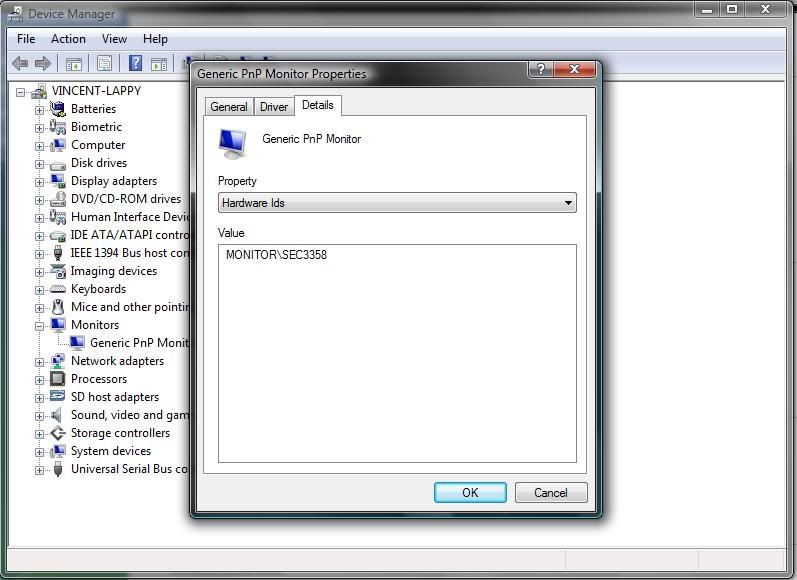This screenshot has width=797, height=580.
Task: Click the VINCENT-LAPPY tree label
Action: click(96, 91)
